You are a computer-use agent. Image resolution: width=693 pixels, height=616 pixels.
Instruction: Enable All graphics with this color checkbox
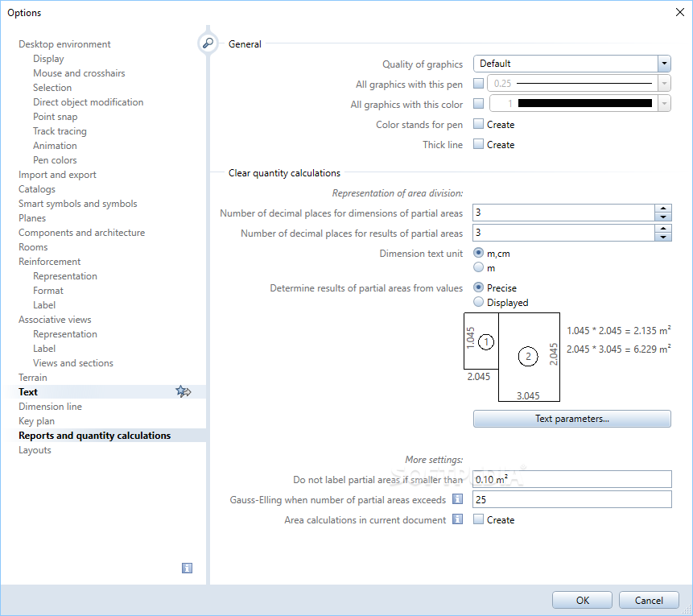tap(478, 104)
